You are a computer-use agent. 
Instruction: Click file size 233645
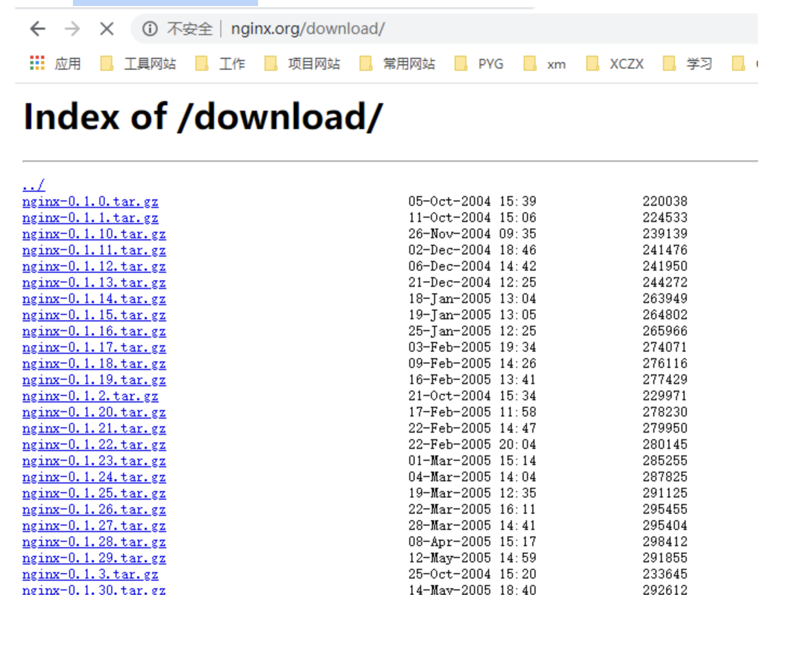tap(665, 574)
